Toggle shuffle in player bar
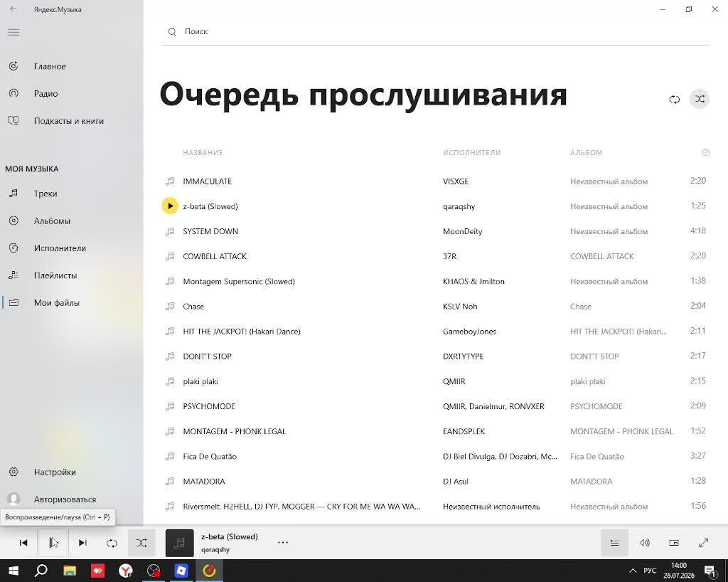The image size is (728, 582). tap(141, 543)
